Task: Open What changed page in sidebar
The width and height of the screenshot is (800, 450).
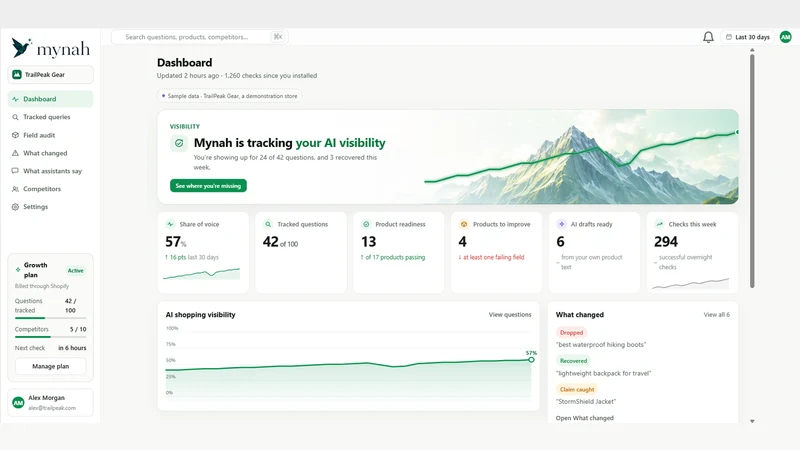Action: tap(51, 153)
